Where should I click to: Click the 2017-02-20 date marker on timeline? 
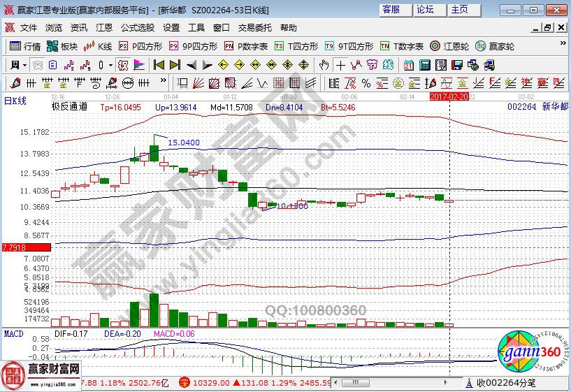(449, 96)
